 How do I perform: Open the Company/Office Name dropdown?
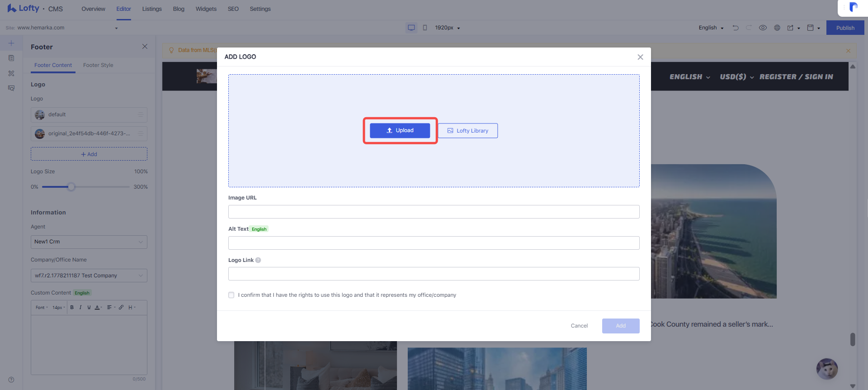pos(89,276)
